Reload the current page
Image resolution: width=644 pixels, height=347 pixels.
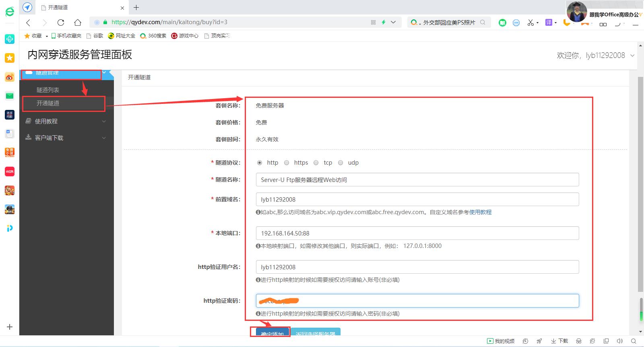[x=61, y=23]
